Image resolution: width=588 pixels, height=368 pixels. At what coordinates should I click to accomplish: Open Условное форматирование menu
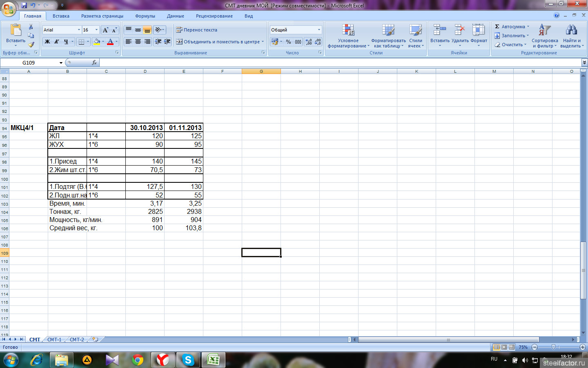tap(348, 36)
